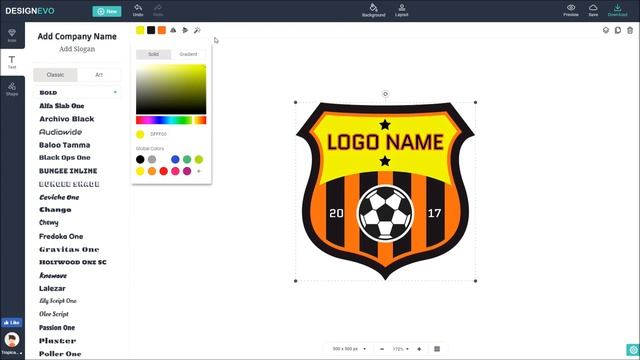The width and height of the screenshot is (640, 360).
Task: Click the magic wand effects icon
Action: click(197, 30)
